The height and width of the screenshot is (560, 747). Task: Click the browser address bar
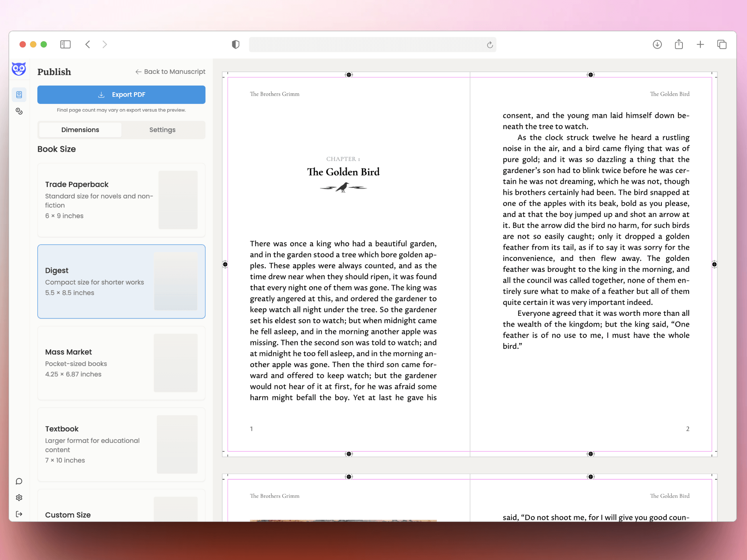(366, 45)
